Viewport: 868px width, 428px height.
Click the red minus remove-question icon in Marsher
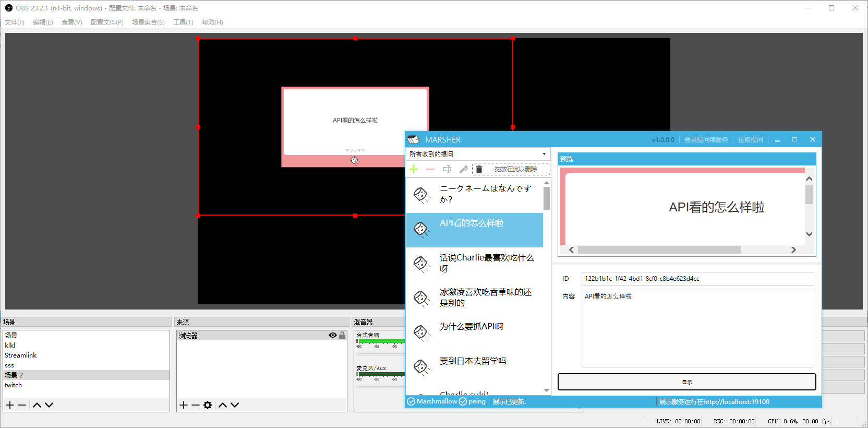(430, 169)
